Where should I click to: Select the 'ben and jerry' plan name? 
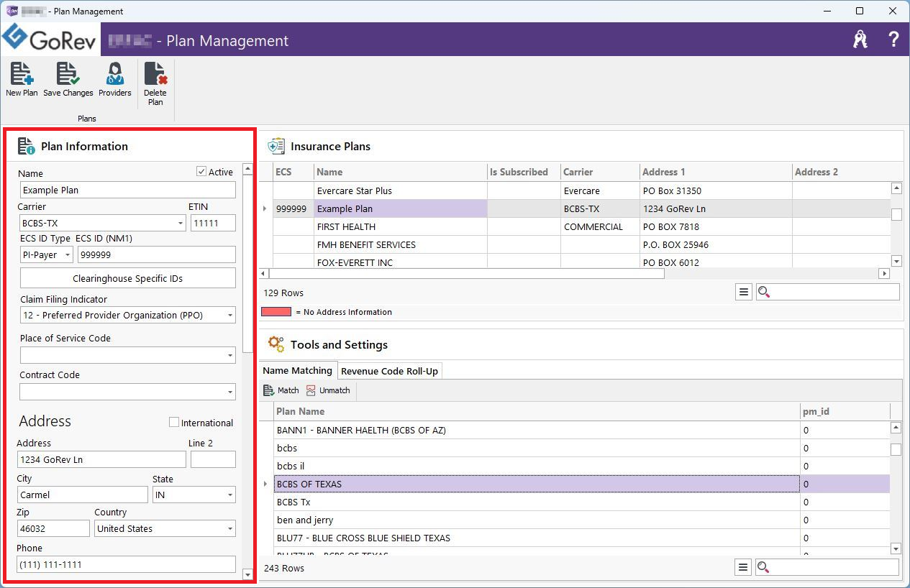pos(305,520)
